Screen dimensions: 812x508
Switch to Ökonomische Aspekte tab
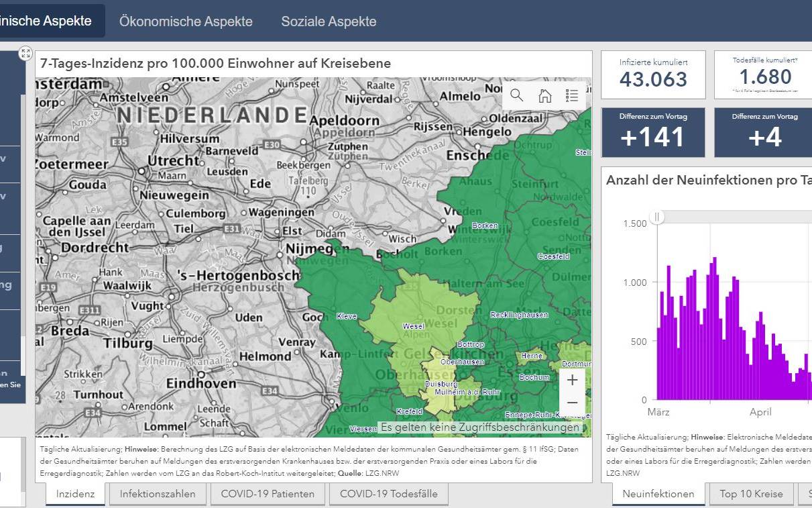click(186, 21)
